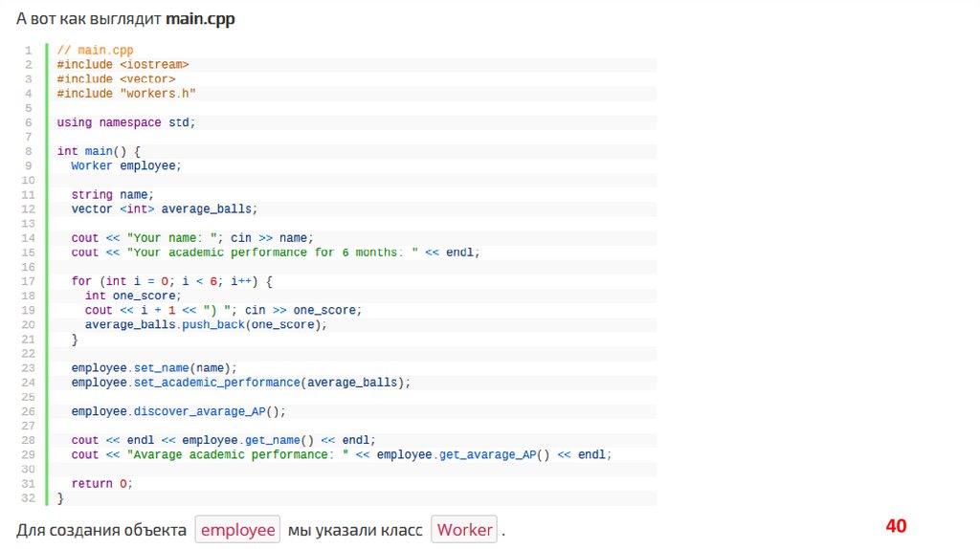Click the 'return 0;' statement
Screen dimensions: 980x549
coord(101,484)
